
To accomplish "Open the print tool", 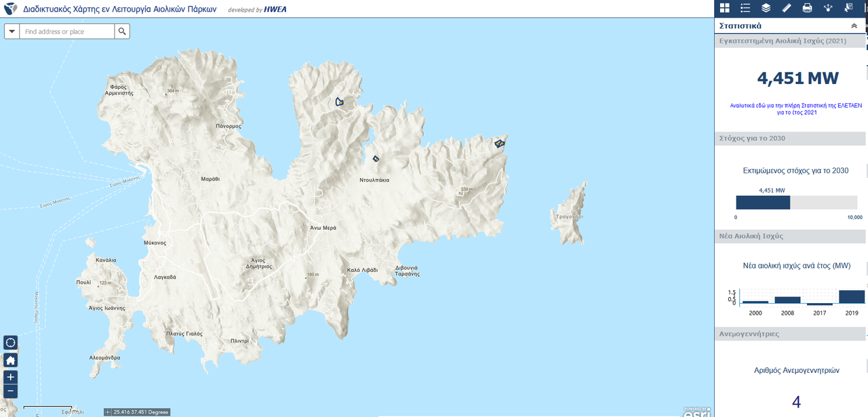I will 807,8.
